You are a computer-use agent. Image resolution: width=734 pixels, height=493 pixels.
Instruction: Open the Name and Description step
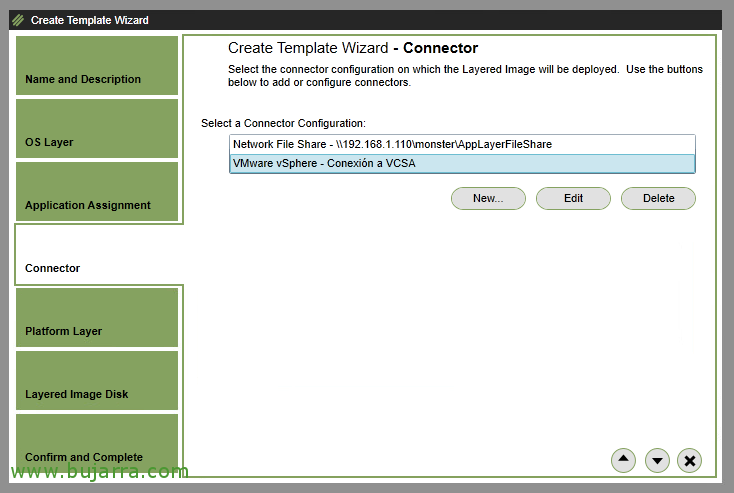(x=97, y=66)
